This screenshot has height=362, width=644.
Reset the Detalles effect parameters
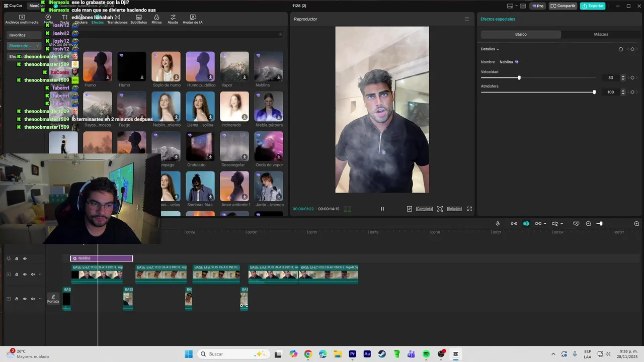coord(620,49)
